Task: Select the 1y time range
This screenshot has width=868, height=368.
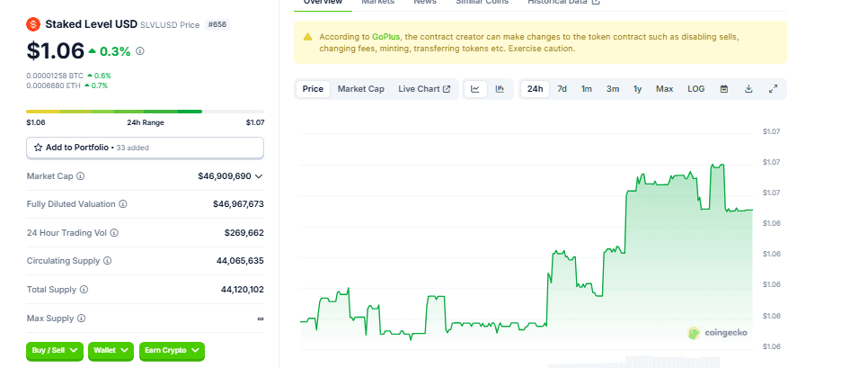Action: tap(637, 89)
